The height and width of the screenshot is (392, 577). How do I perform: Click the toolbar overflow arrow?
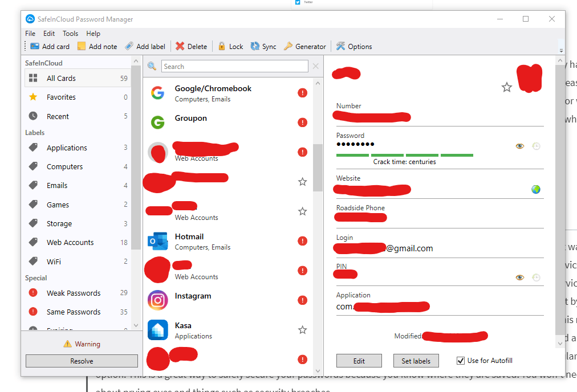561,50
